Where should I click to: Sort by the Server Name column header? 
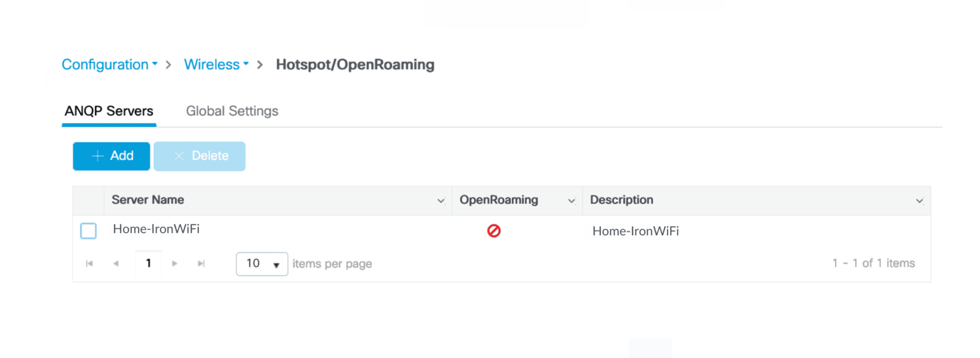click(148, 200)
